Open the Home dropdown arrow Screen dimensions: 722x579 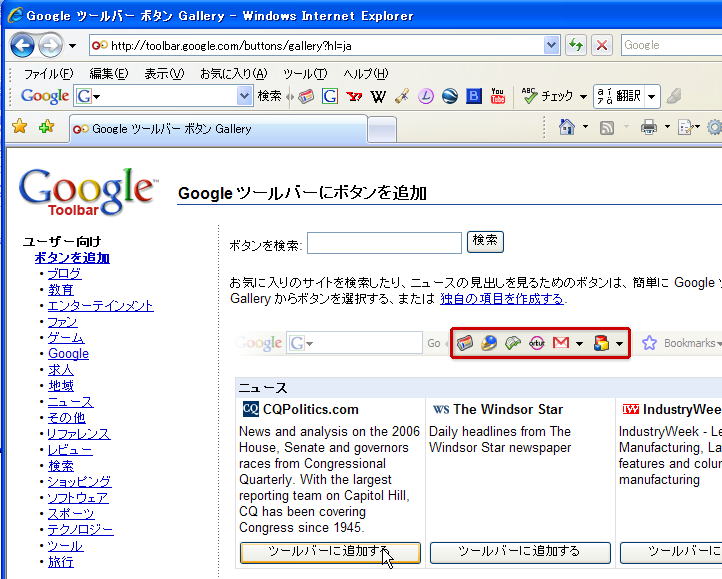pos(585,126)
